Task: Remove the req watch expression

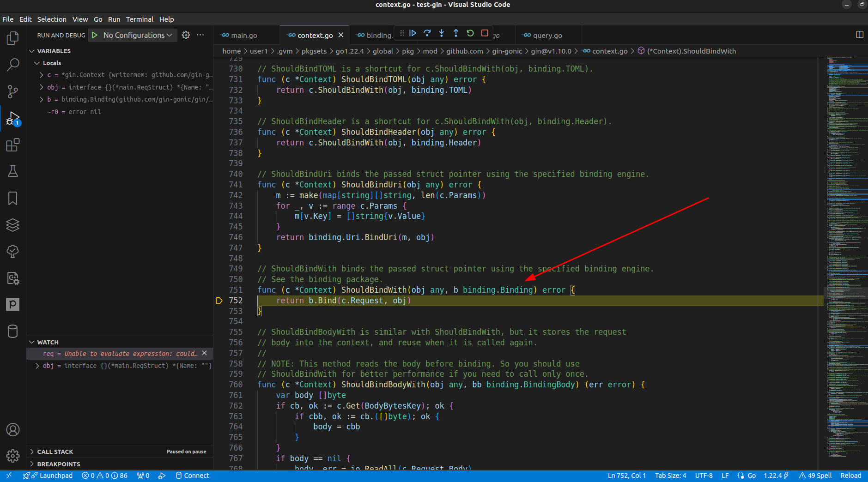Action: 204,353
